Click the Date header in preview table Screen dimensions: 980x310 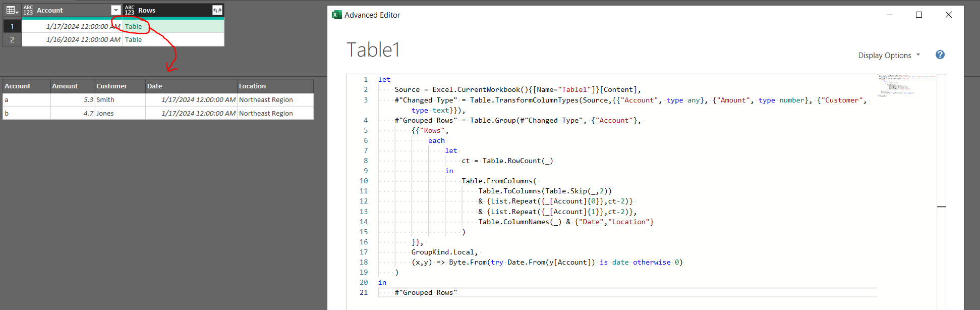(191, 86)
